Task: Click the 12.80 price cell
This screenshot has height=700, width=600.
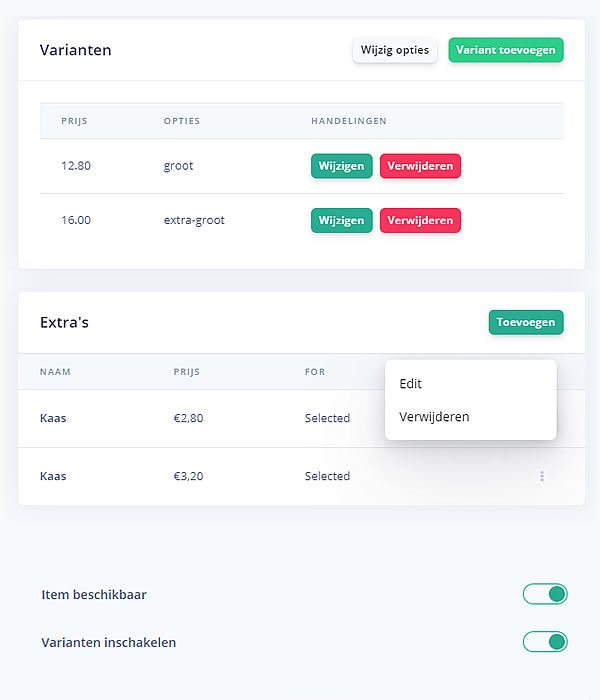Action: [76, 166]
